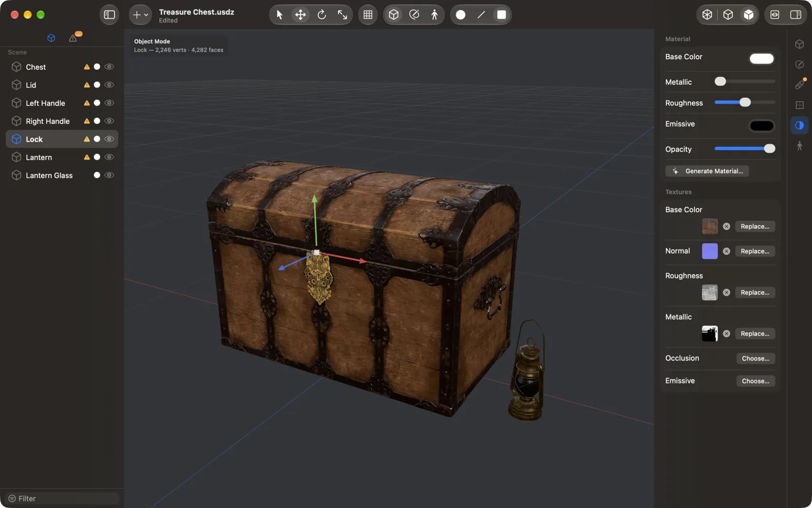Hide the Lock with its eye icon
812x508 pixels.
coord(109,139)
